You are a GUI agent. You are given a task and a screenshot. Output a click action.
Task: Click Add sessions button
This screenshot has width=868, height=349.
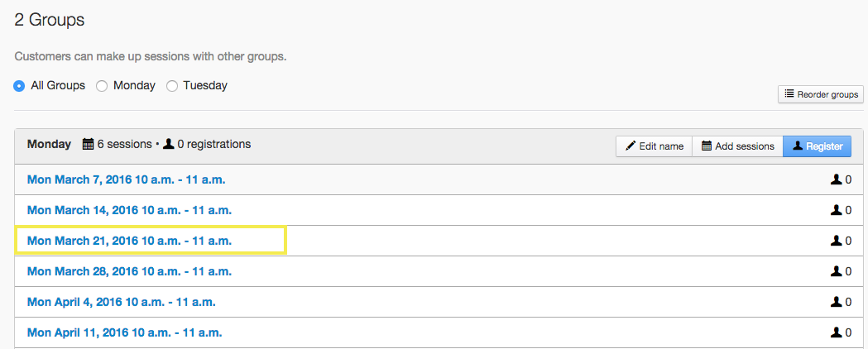(737, 146)
